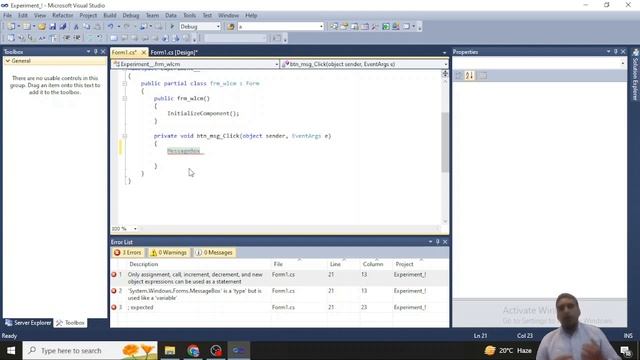Collapse the frm_wlcm() constructor outline

(125, 98)
